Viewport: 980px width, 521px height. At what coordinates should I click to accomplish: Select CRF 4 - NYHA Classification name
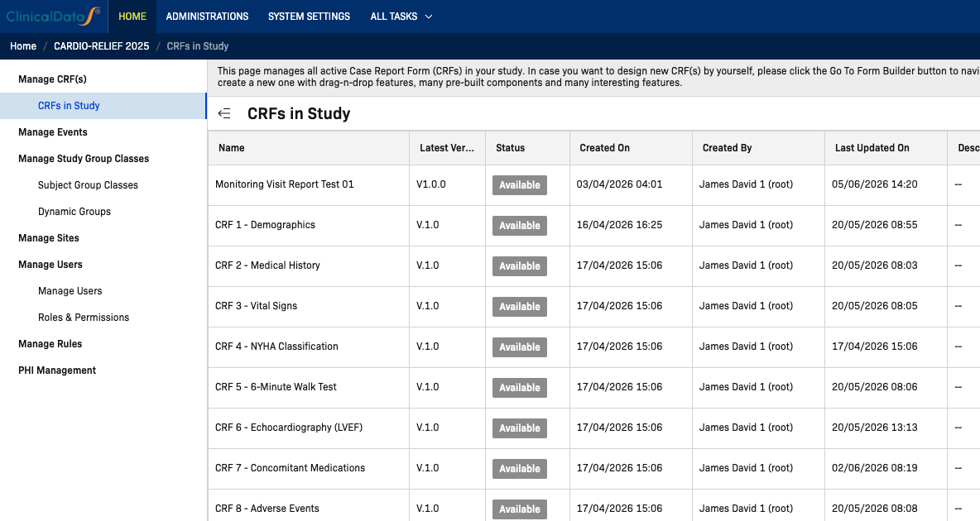(x=277, y=347)
